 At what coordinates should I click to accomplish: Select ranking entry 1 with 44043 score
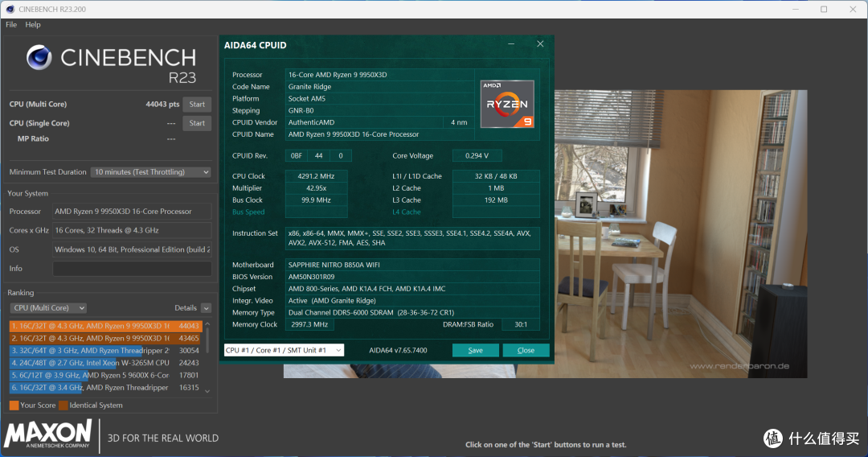[x=105, y=326]
